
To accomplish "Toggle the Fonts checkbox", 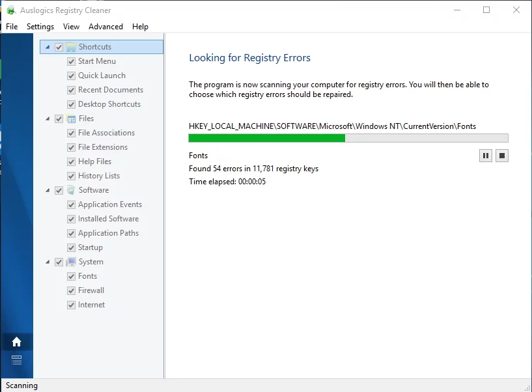I will (x=71, y=276).
